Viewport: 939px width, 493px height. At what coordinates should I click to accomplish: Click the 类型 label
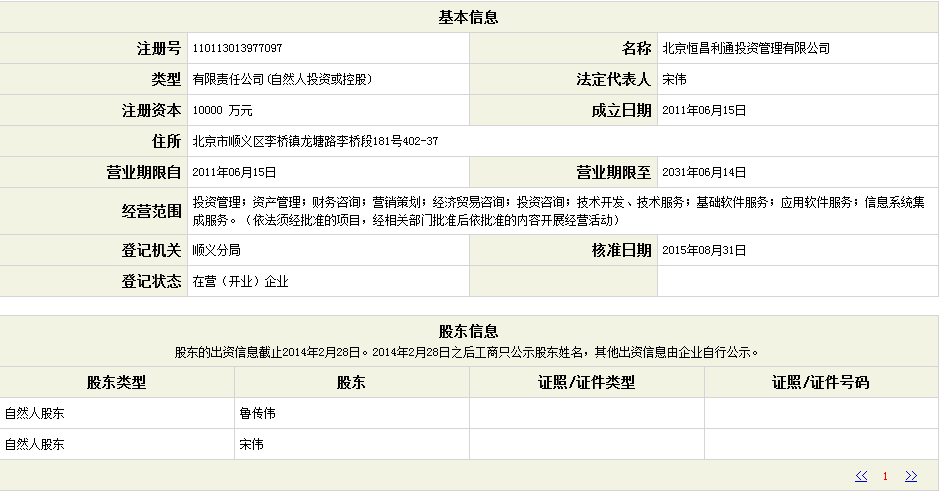(166, 79)
